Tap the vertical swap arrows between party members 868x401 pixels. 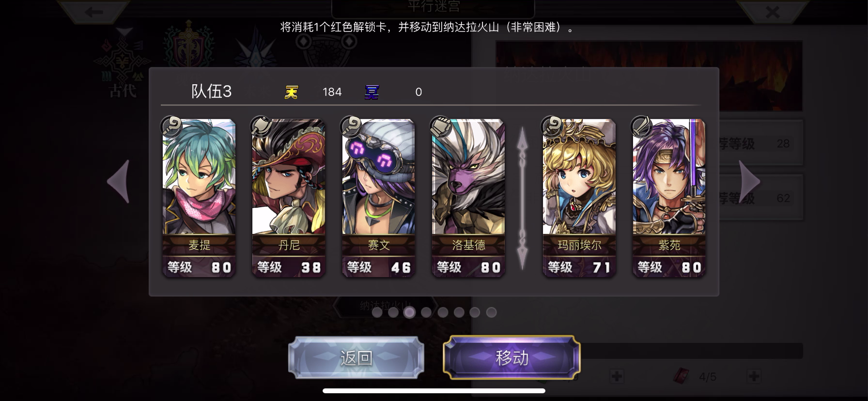522,198
